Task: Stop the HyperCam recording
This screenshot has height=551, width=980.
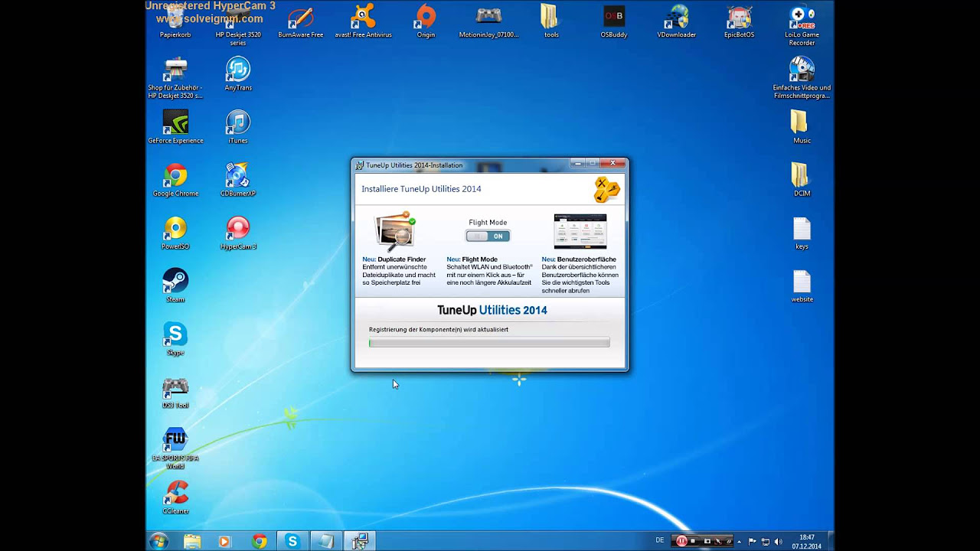Action: coord(693,541)
